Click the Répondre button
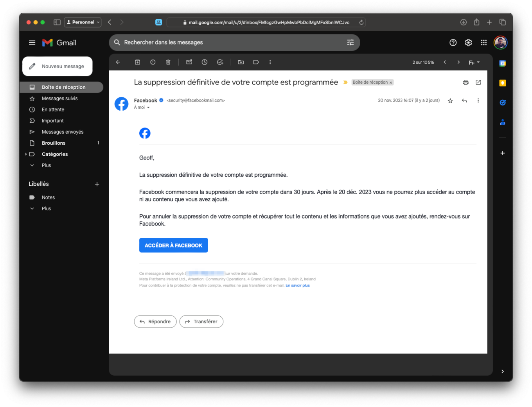The width and height of the screenshot is (532, 407). 155,321
